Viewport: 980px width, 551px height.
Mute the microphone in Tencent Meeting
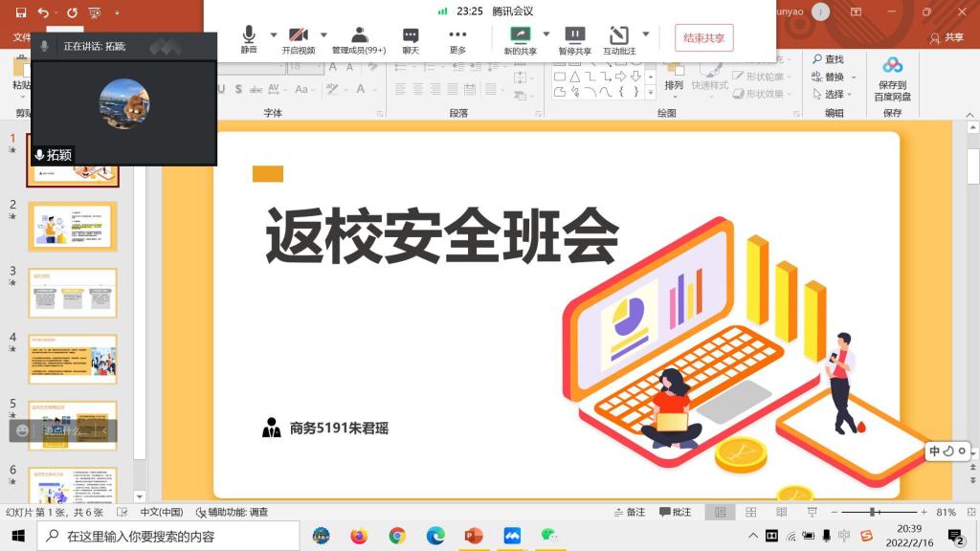pos(249,38)
